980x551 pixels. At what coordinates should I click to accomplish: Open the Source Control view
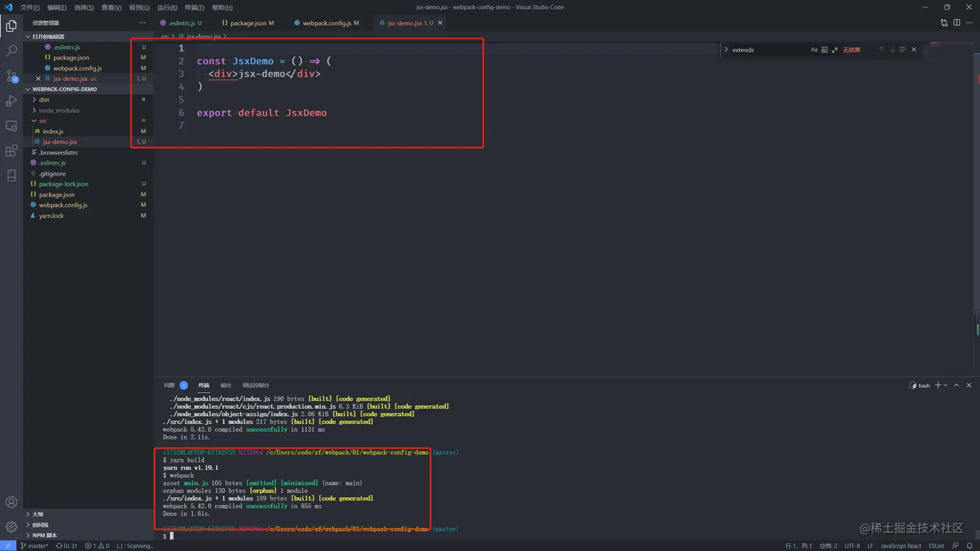point(11,76)
